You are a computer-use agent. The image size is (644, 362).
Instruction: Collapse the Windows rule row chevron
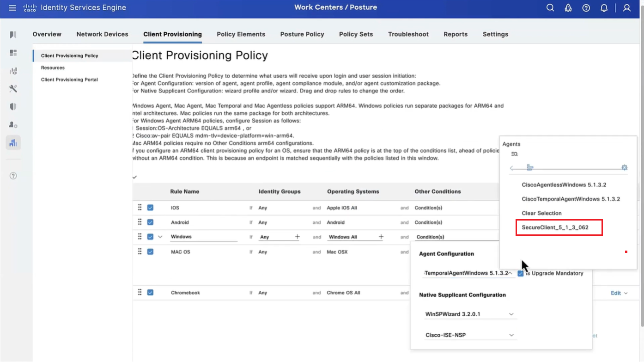(160, 237)
